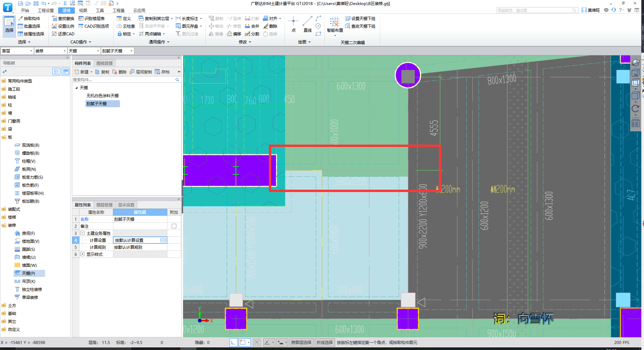Click 还原CAD restore tool
The height and width of the screenshot is (350, 644).
(x=63, y=34)
